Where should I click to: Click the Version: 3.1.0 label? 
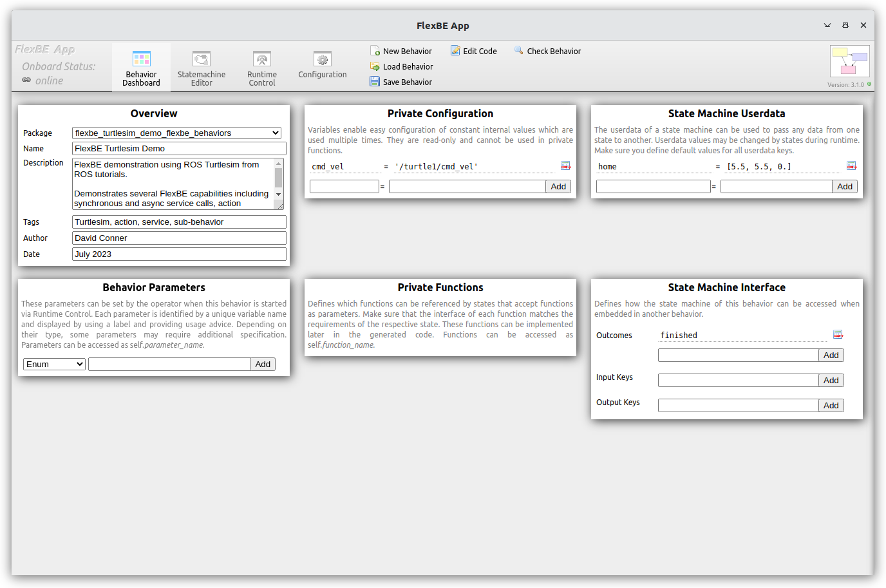(x=845, y=84)
